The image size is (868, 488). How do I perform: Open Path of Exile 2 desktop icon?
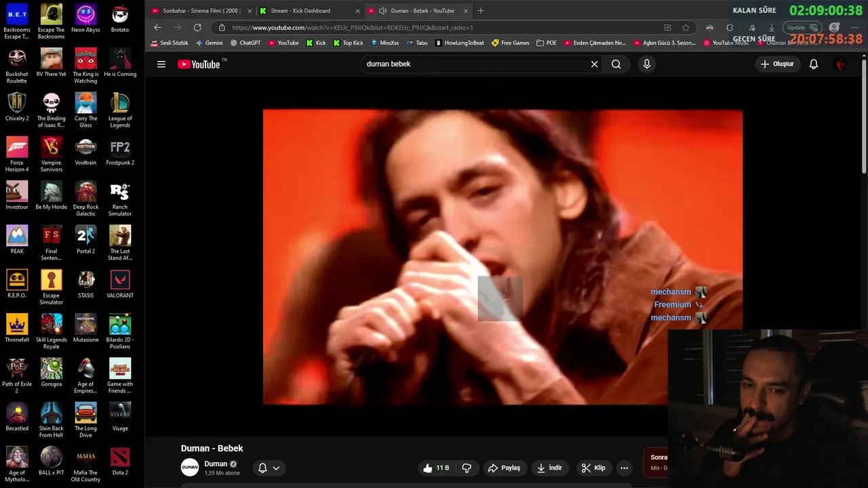[x=17, y=376]
